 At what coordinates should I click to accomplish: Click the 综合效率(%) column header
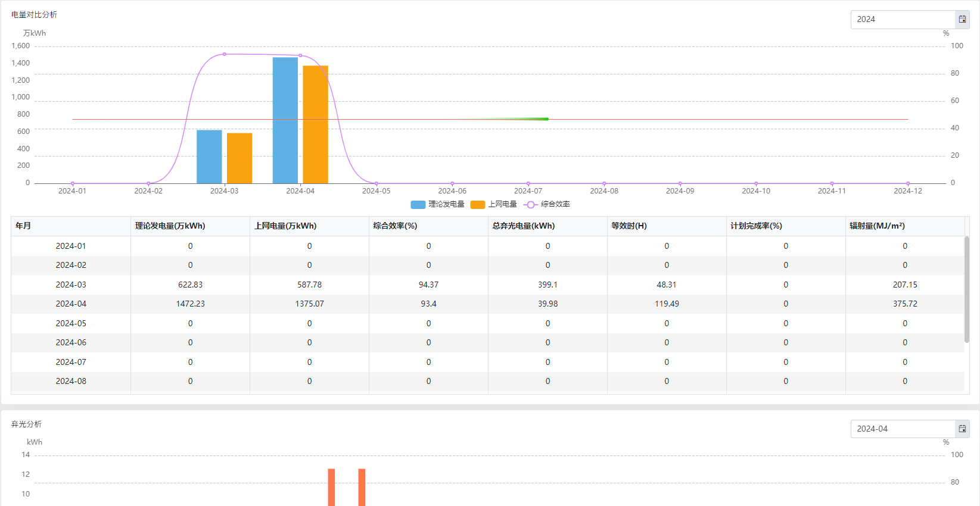428,226
